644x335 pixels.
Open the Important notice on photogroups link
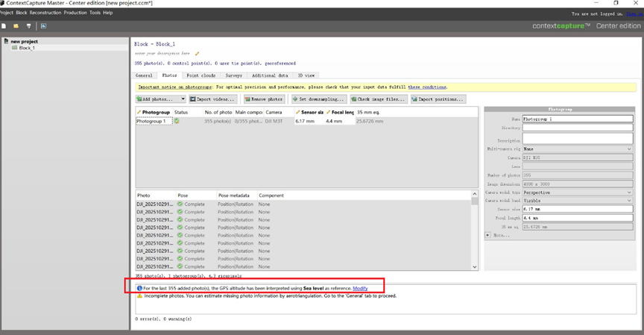click(x=175, y=87)
